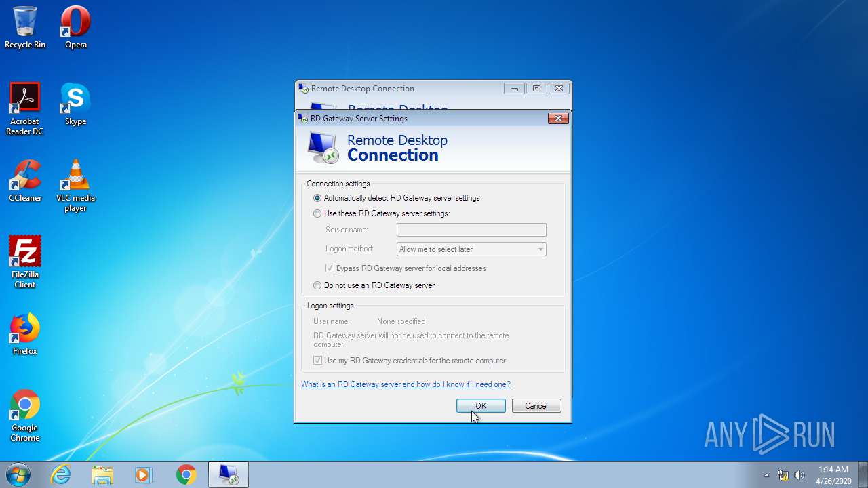Click the Chrome taskbar icon
Screen dimensions: 868x488
click(x=186, y=474)
